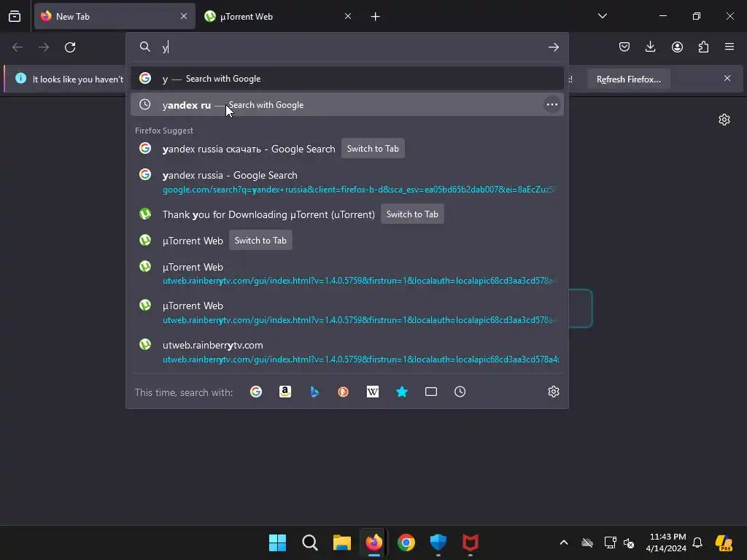Search this time with Amazon
Viewport: 747px width, 560px height.
[285, 392]
